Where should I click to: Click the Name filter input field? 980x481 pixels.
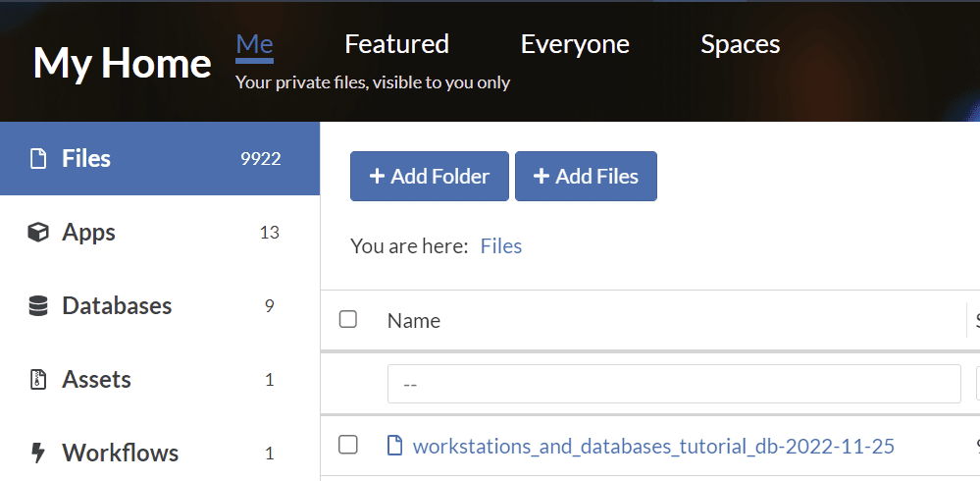[x=673, y=384]
